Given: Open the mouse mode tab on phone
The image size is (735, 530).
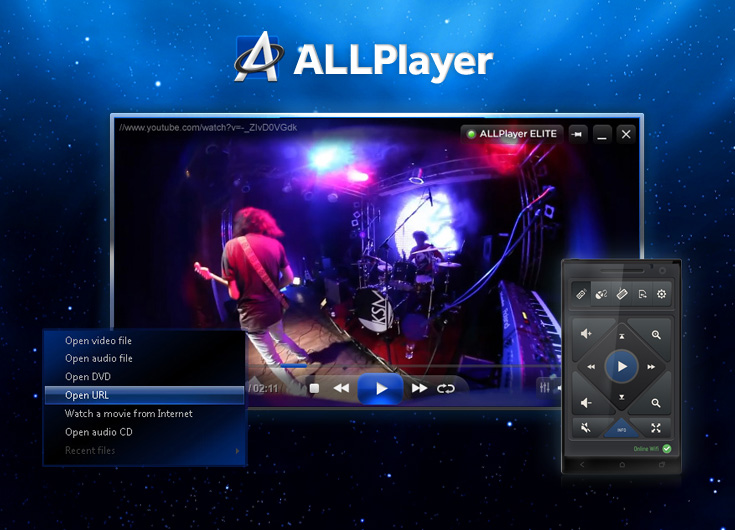Looking at the screenshot, I should coord(601,294).
